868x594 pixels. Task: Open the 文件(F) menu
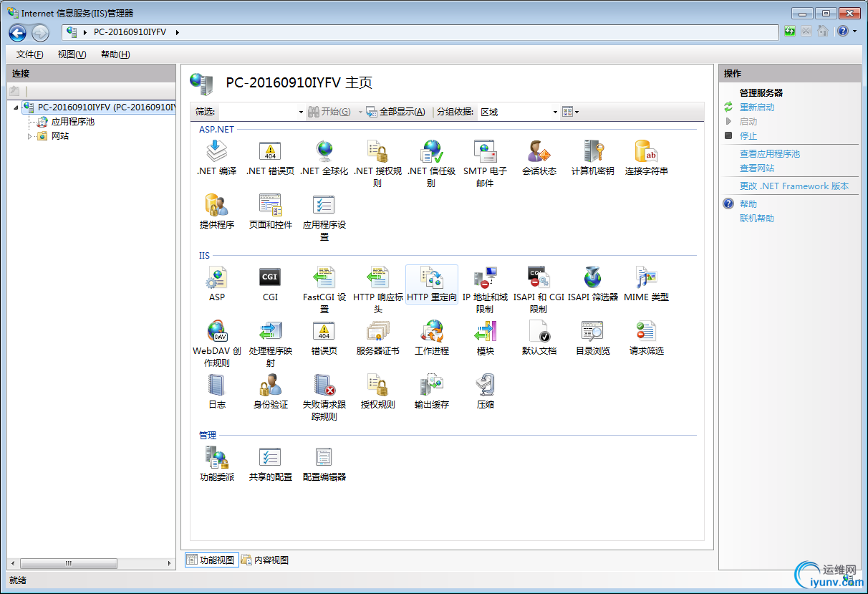pos(29,54)
